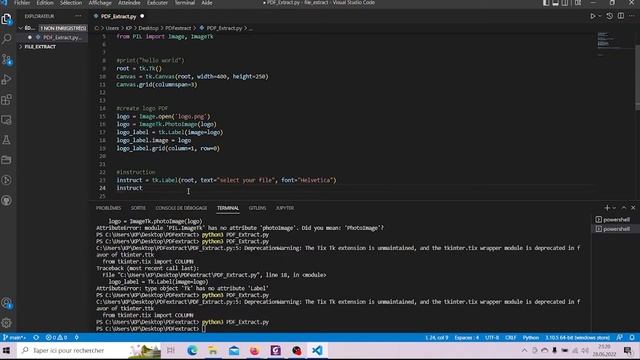Open the Affichage menu

click(x=100, y=3)
